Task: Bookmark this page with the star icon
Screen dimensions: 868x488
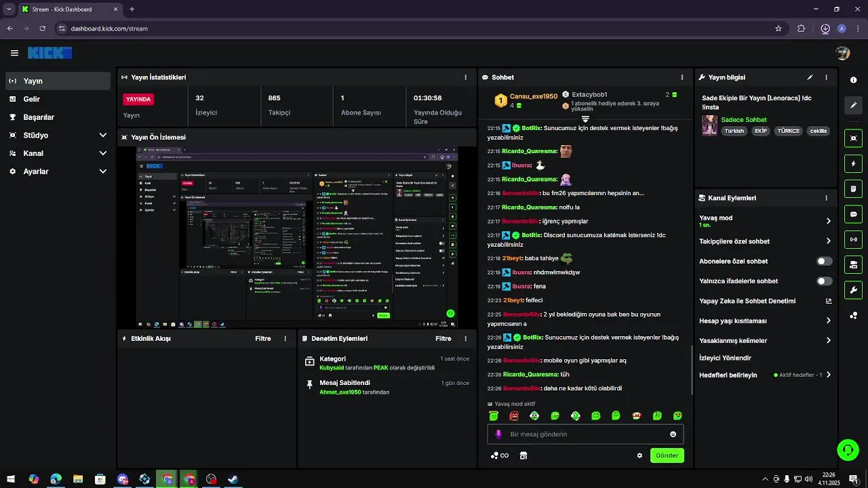Action: 778,28
